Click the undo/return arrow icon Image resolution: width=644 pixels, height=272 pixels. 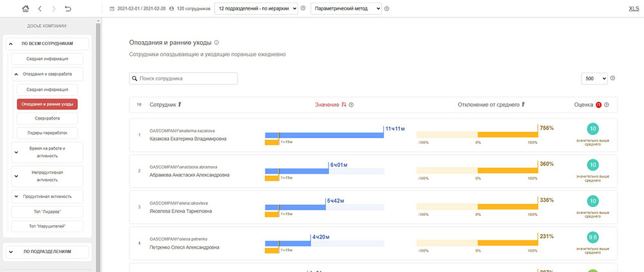click(x=68, y=9)
